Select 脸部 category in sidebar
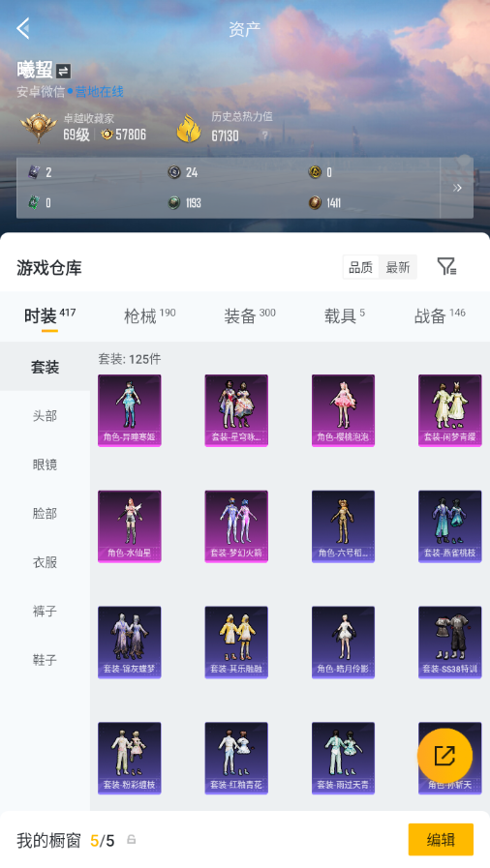Screen dimensions: 490x868 45,513
